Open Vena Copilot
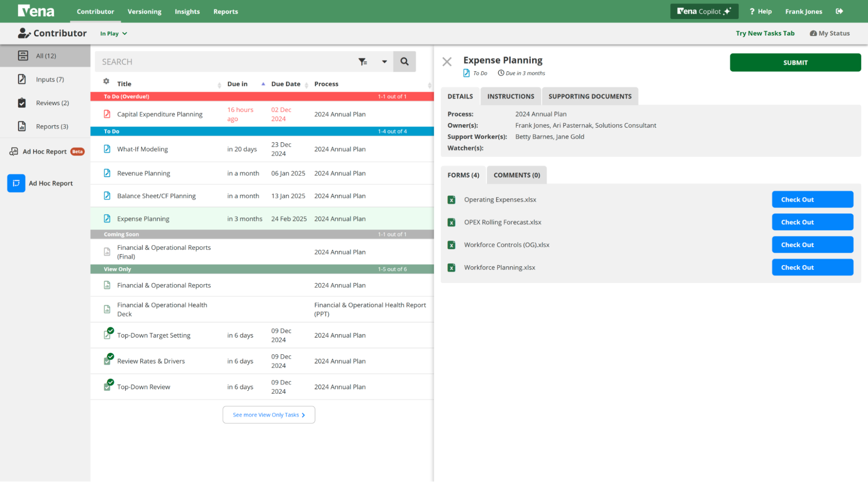868x482 pixels. click(x=704, y=11)
